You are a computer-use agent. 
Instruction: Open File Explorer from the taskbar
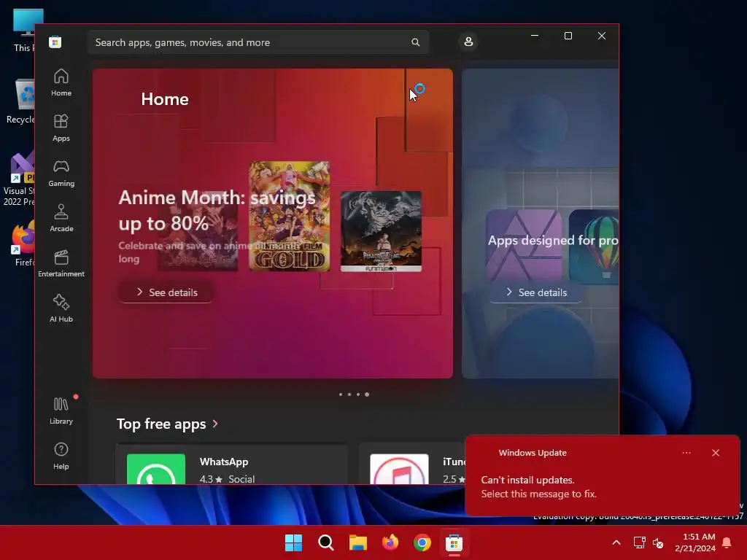357,542
